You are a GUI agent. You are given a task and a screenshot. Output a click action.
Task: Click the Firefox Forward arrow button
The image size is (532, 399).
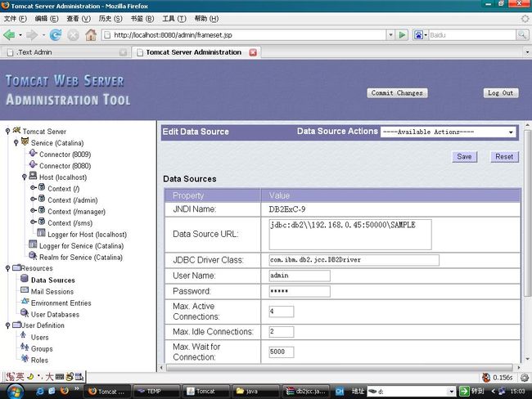(x=32, y=34)
